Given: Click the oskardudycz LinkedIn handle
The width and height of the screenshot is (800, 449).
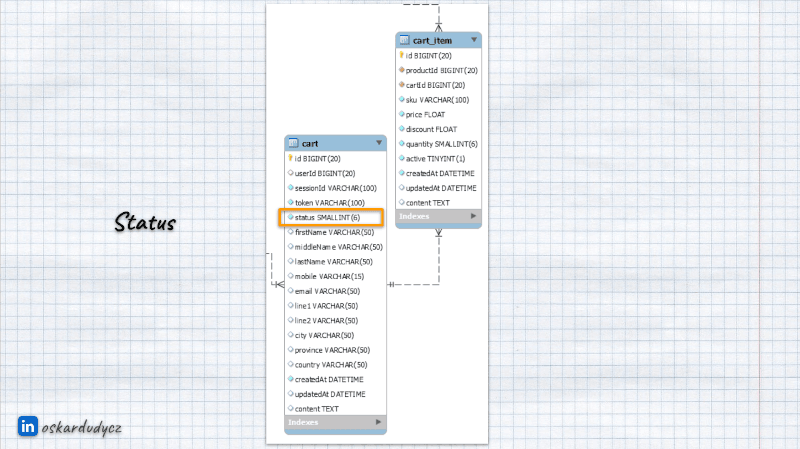Looking at the screenshot, I should [82, 428].
